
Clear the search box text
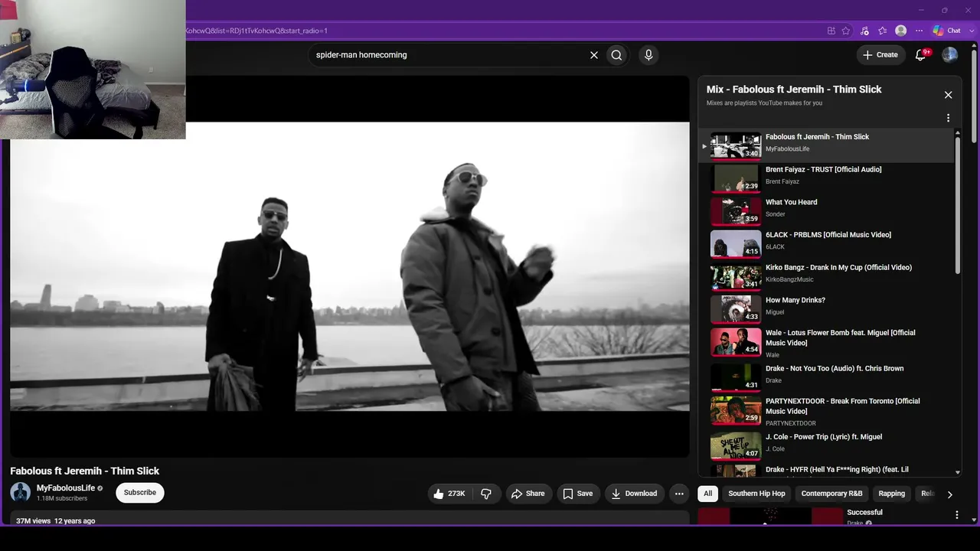(x=593, y=55)
